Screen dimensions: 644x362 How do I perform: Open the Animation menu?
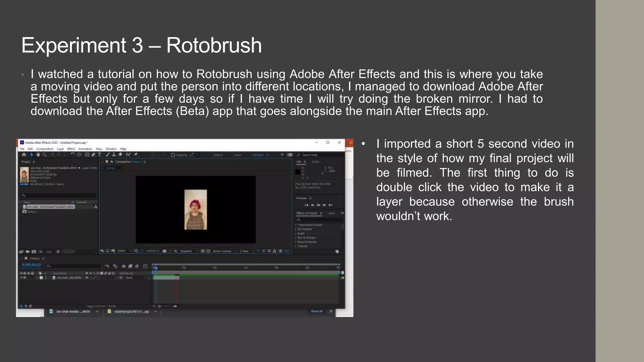click(85, 149)
